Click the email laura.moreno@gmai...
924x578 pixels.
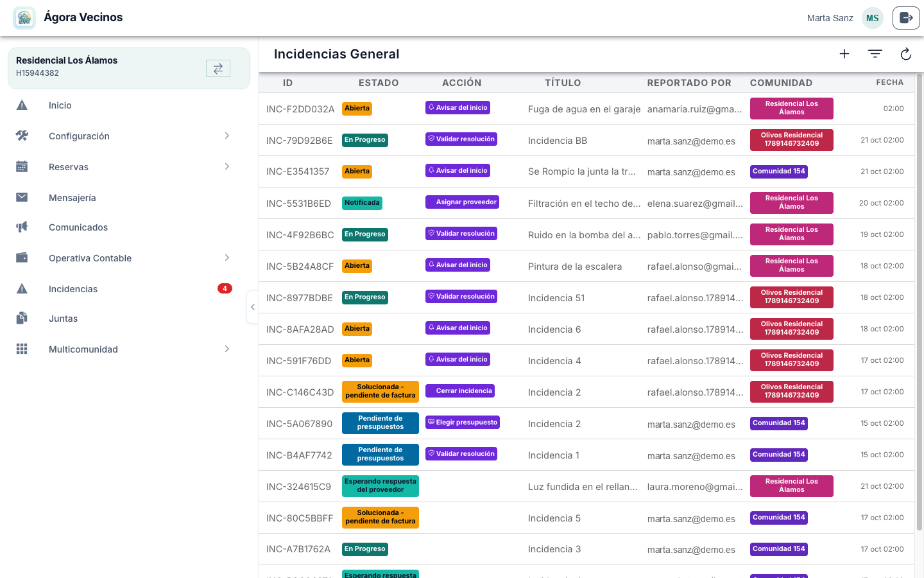695,487
